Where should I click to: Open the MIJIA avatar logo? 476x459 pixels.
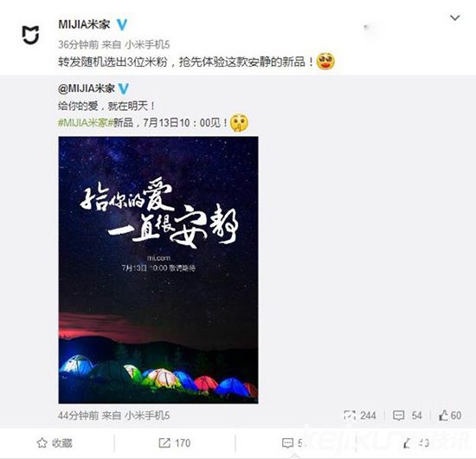(x=30, y=35)
